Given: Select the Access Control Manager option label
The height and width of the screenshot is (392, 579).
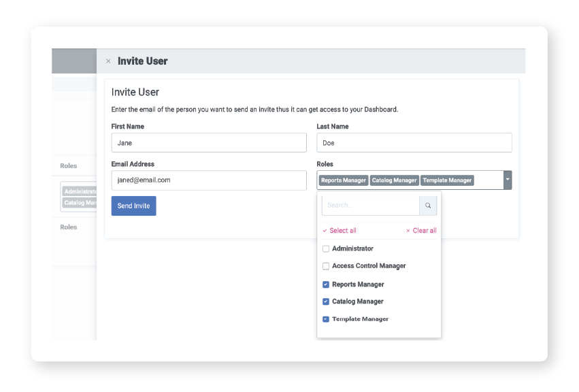Looking at the screenshot, I should [x=369, y=266].
